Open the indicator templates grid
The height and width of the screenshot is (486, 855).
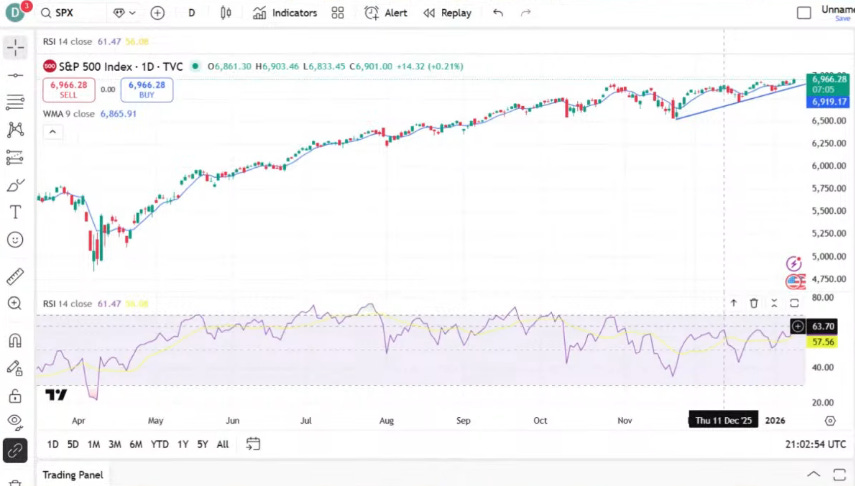[338, 13]
